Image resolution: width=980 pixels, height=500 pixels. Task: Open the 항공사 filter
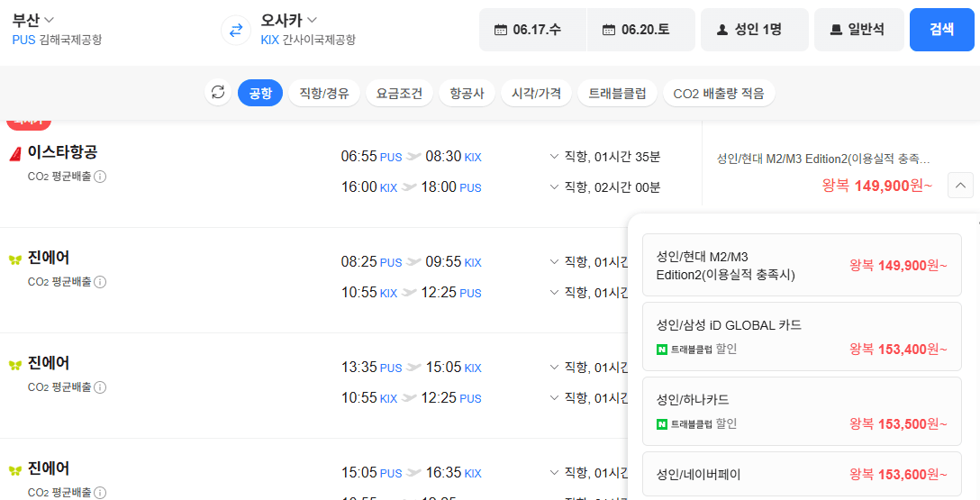click(x=467, y=93)
